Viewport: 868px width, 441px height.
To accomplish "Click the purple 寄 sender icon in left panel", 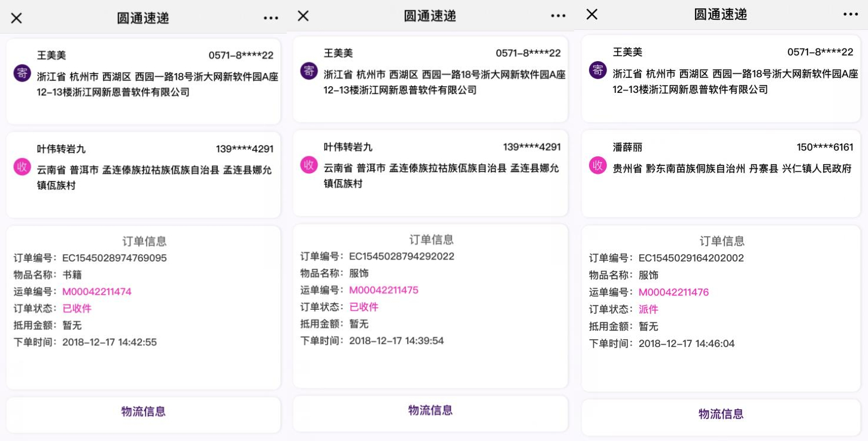I will point(22,73).
